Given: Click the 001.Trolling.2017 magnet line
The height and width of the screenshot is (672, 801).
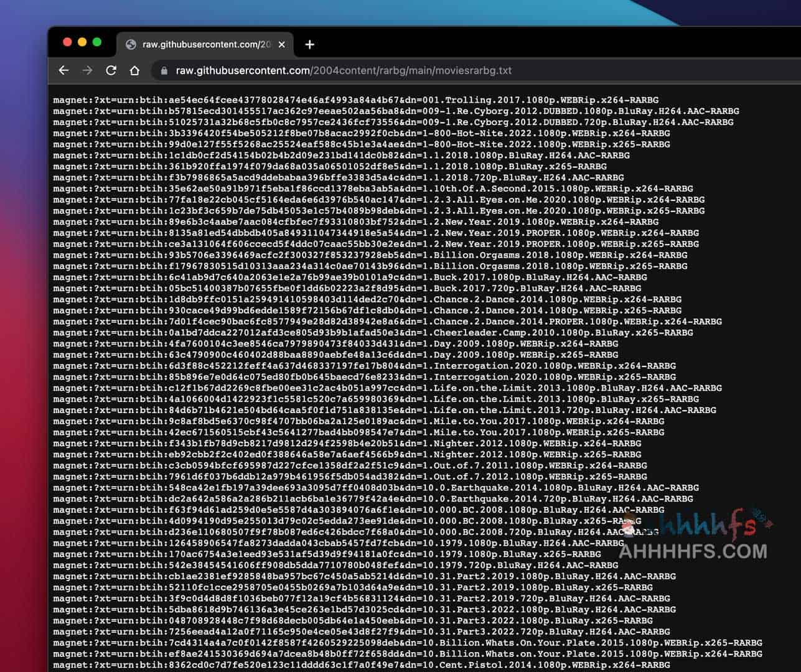Looking at the screenshot, I should (355, 100).
